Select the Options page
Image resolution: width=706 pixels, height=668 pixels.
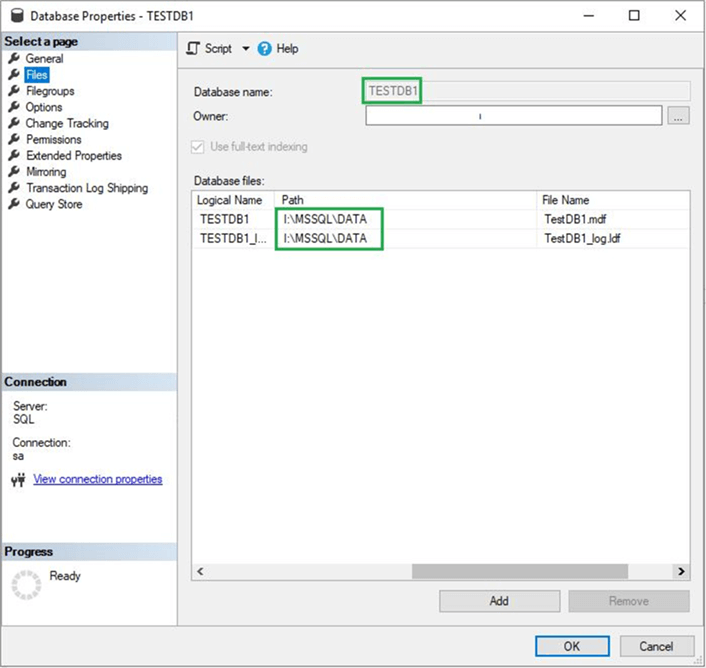[44, 107]
